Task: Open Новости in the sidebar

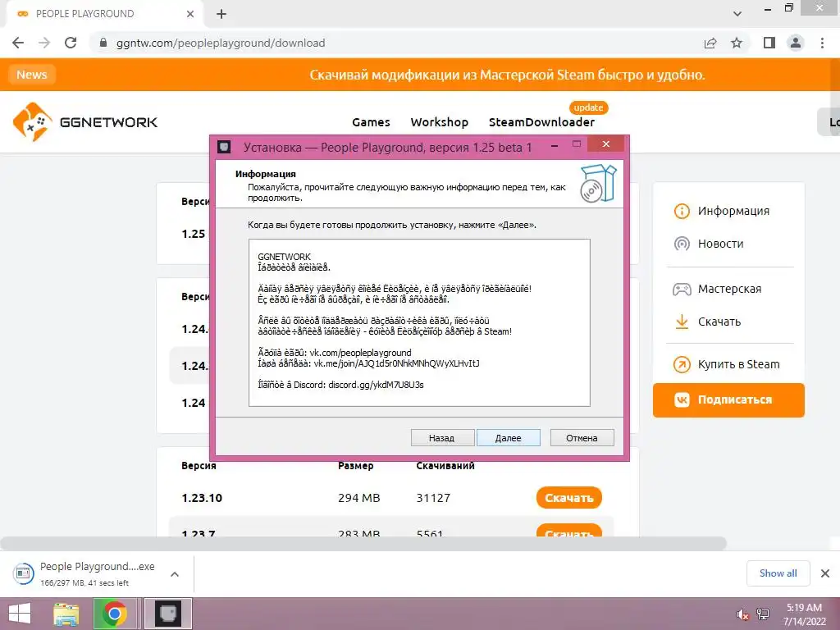Action: (720, 244)
